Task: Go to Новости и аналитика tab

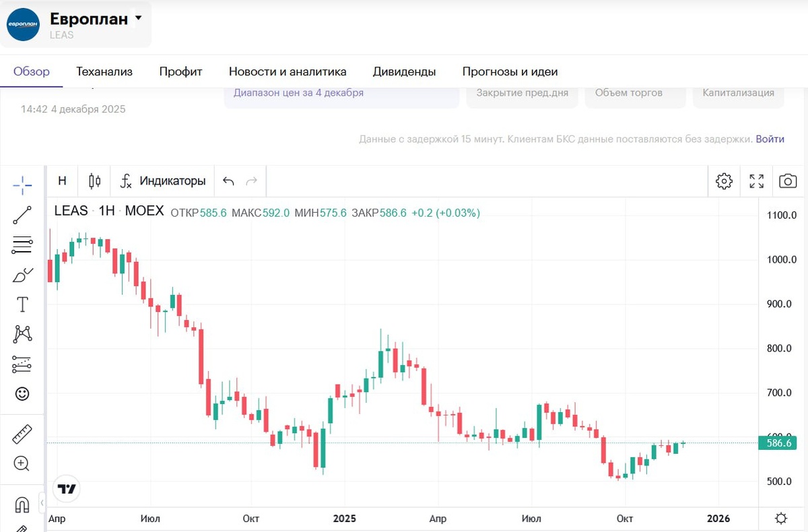Action: click(288, 71)
